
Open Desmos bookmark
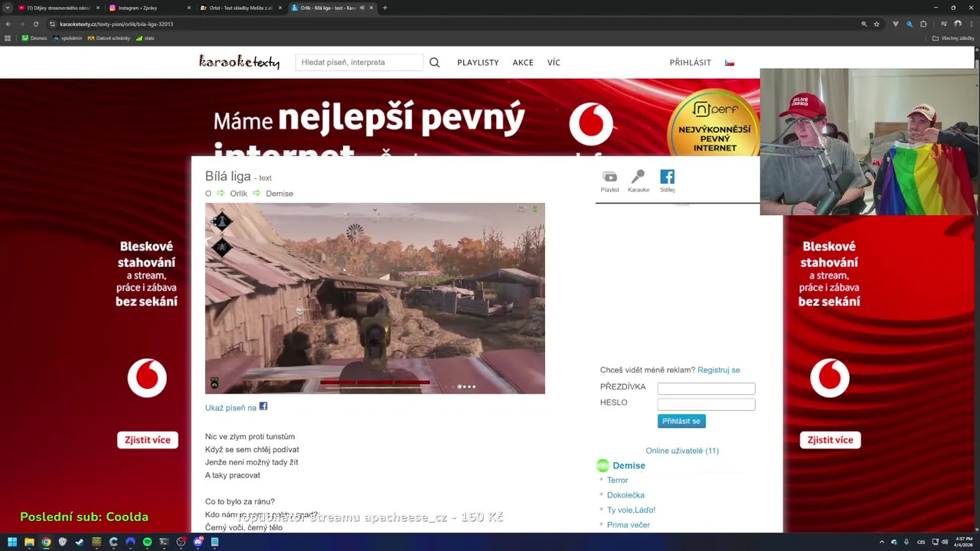pos(34,38)
